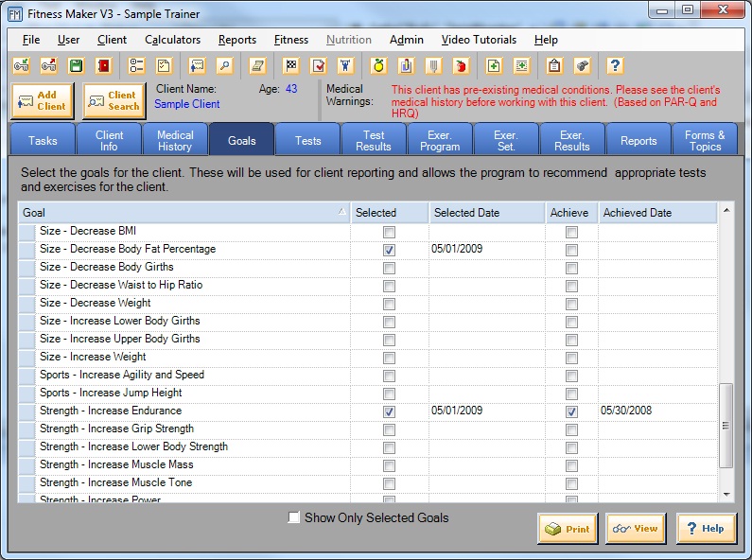The image size is (752, 560).
Task: Uncheck Selected for Strength - Increase Endurance
Action: [x=389, y=411]
